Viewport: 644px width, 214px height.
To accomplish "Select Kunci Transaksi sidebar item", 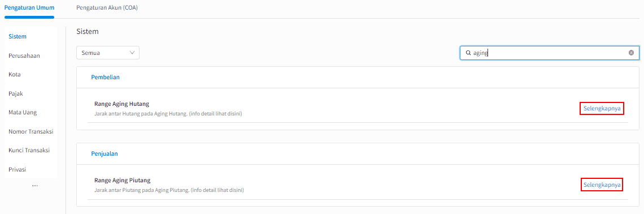I will pos(29,150).
